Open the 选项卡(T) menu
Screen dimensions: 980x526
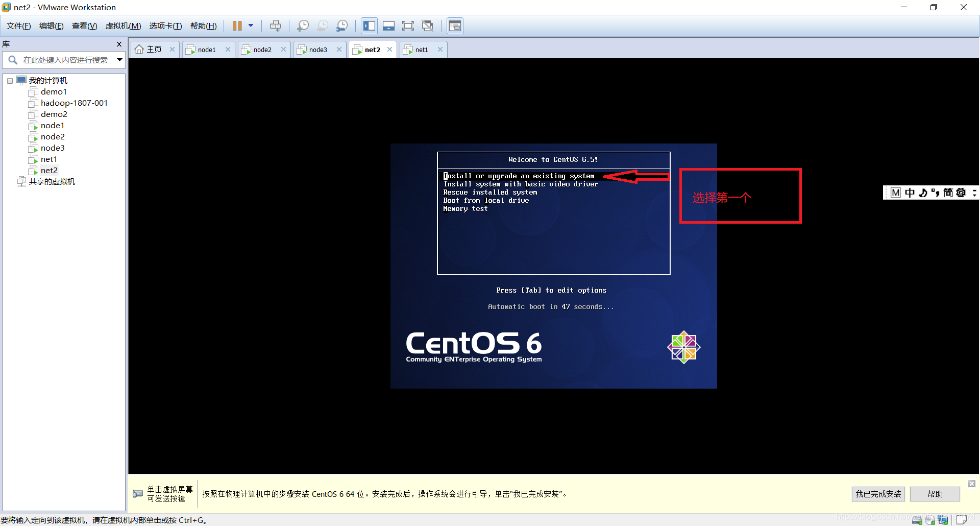click(165, 26)
